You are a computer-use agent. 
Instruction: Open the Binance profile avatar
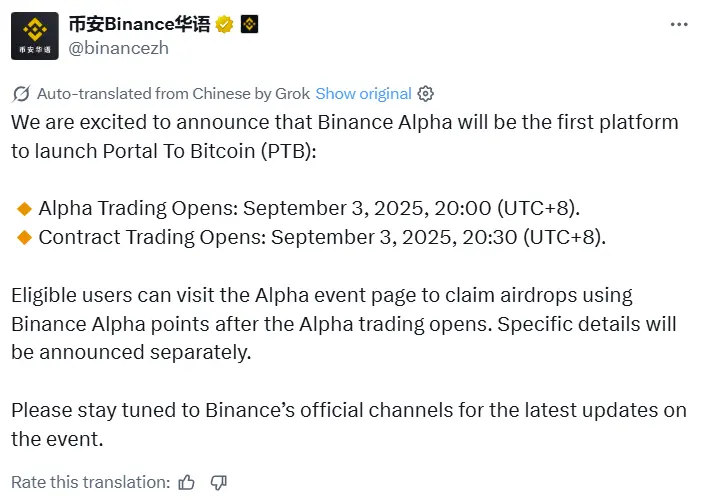tap(35, 35)
